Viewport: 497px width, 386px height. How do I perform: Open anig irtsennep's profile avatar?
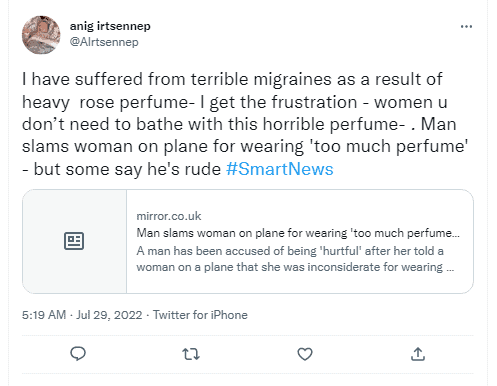click(x=41, y=35)
